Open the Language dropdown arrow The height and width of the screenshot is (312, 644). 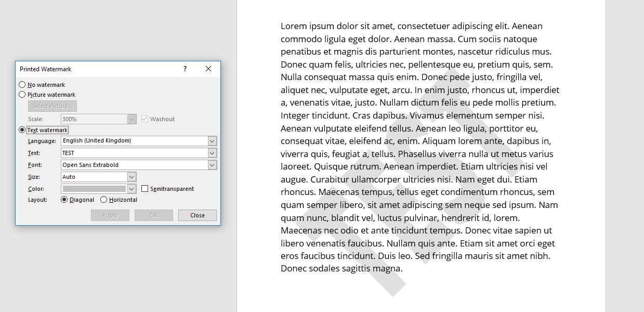tap(212, 141)
